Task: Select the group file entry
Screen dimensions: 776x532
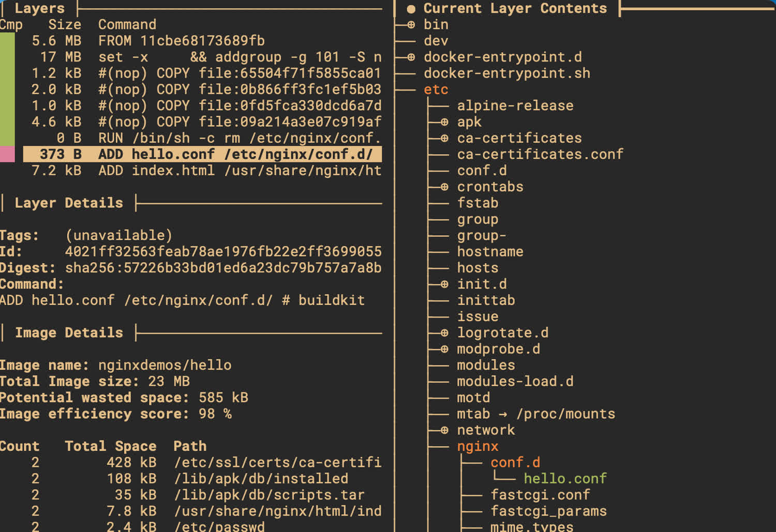Action: pos(477,220)
